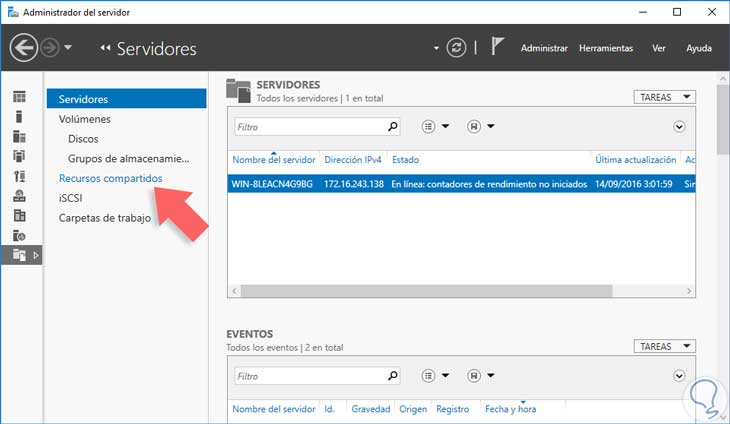Click the forward navigation arrow
This screenshot has width=730, height=424.
click(50, 47)
